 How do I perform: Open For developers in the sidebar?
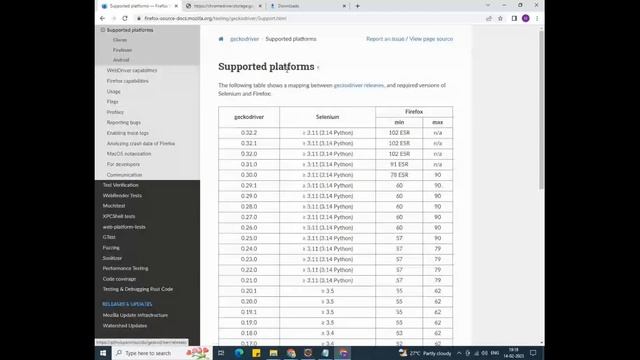pyautogui.click(x=123, y=164)
